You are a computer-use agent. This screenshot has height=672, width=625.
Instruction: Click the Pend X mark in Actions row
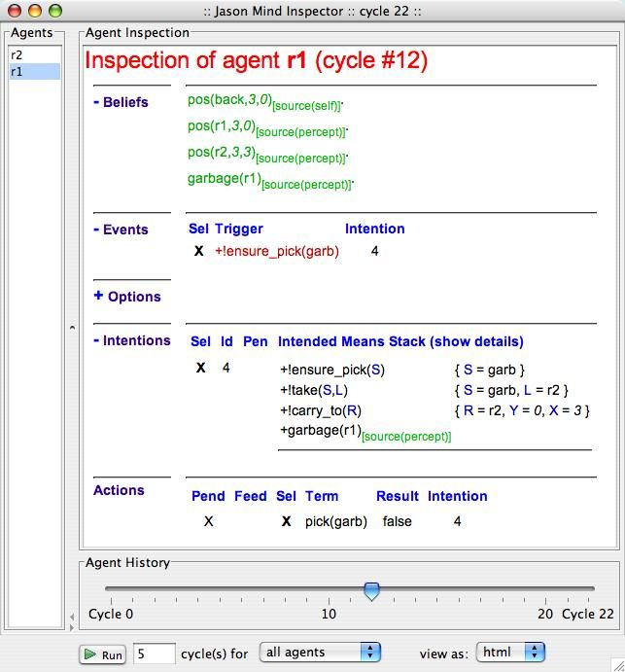pos(209,521)
